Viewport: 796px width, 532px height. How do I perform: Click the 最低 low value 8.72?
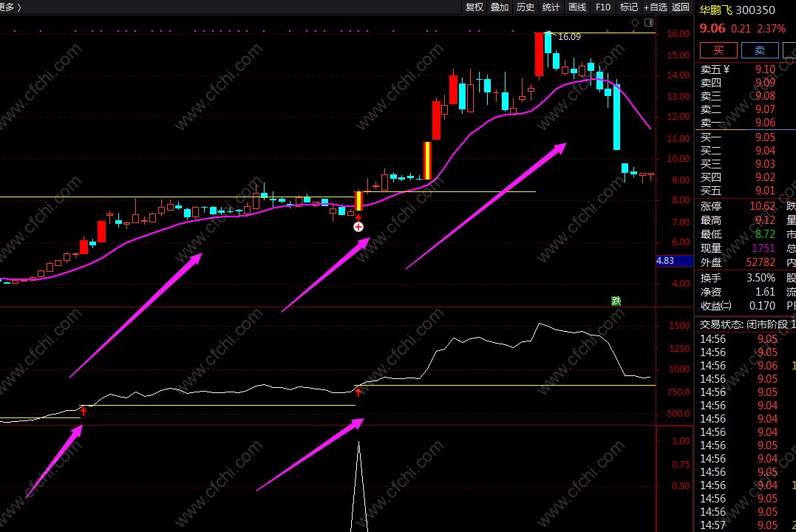tap(765, 234)
